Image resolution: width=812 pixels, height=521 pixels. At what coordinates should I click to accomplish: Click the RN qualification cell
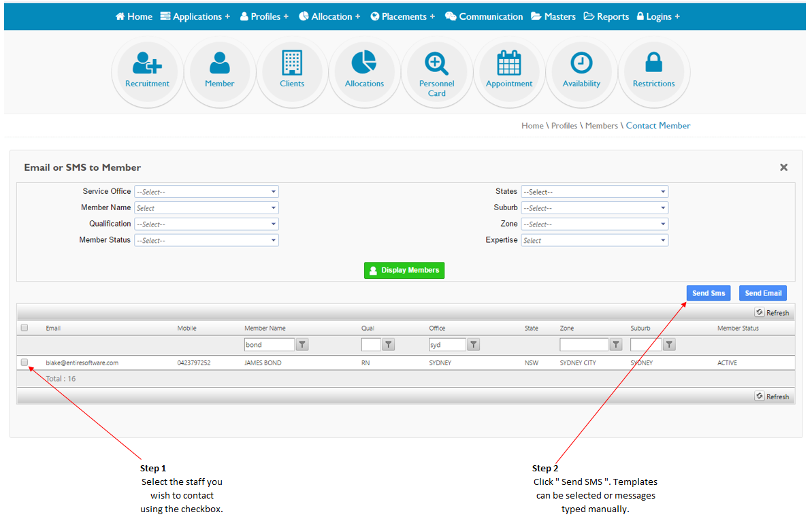click(x=366, y=363)
